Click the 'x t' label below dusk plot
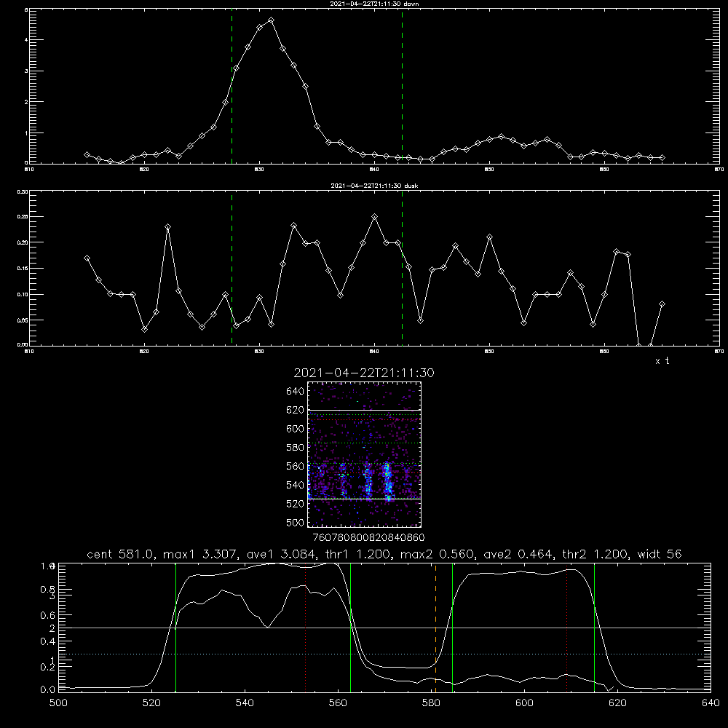The height and width of the screenshot is (728, 728). click(x=662, y=361)
